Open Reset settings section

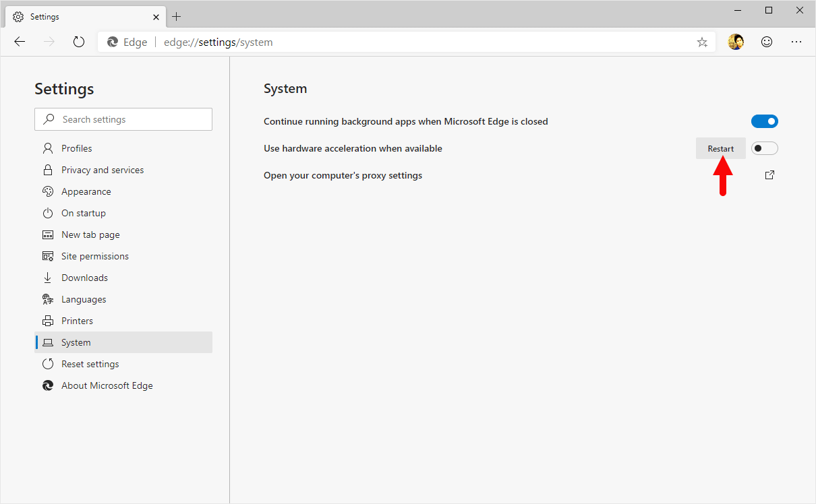click(x=123, y=364)
